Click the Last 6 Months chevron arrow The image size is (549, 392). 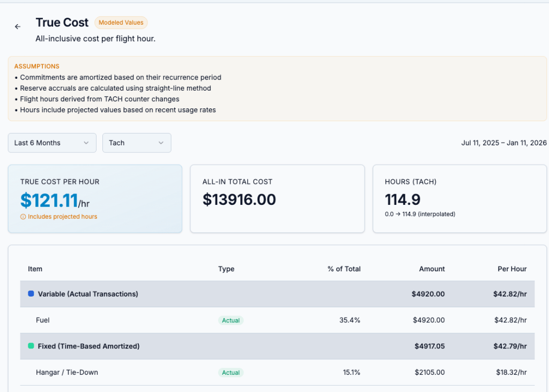click(86, 143)
